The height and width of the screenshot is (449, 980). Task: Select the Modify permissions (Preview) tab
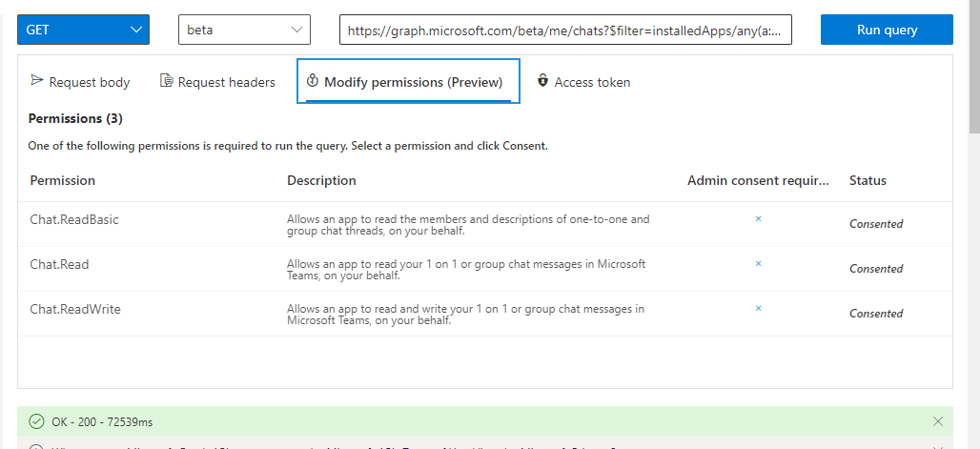pos(408,81)
